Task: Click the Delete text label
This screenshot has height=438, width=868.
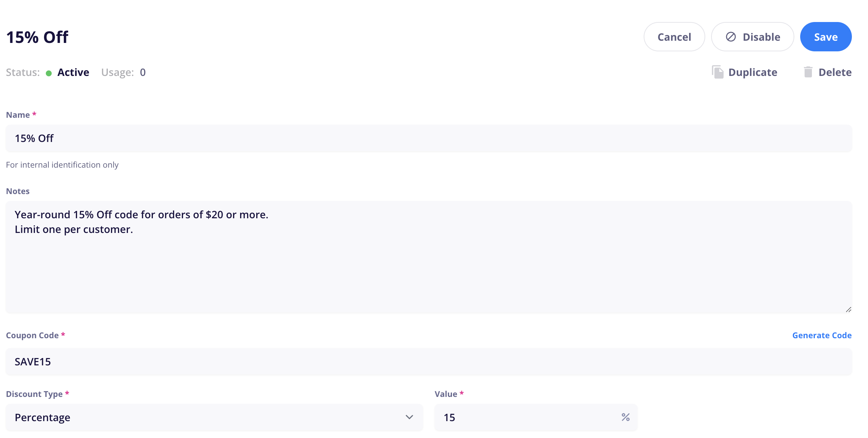Action: coord(835,72)
